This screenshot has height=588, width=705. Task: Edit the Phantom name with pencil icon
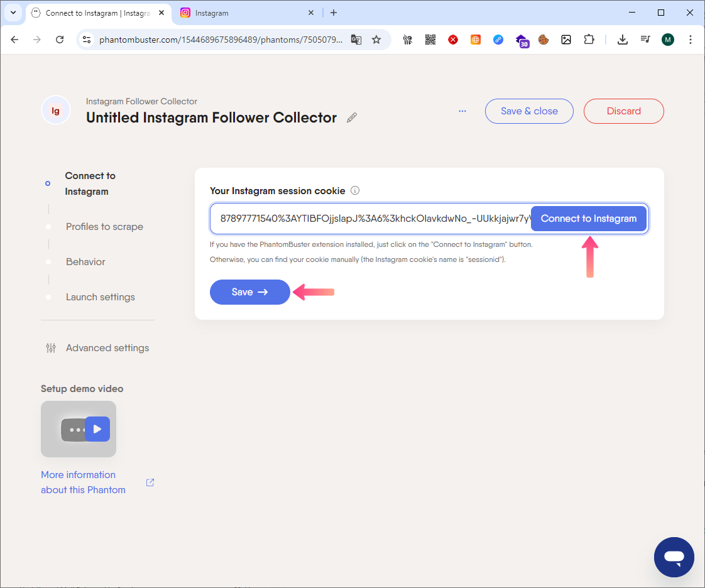coord(352,117)
